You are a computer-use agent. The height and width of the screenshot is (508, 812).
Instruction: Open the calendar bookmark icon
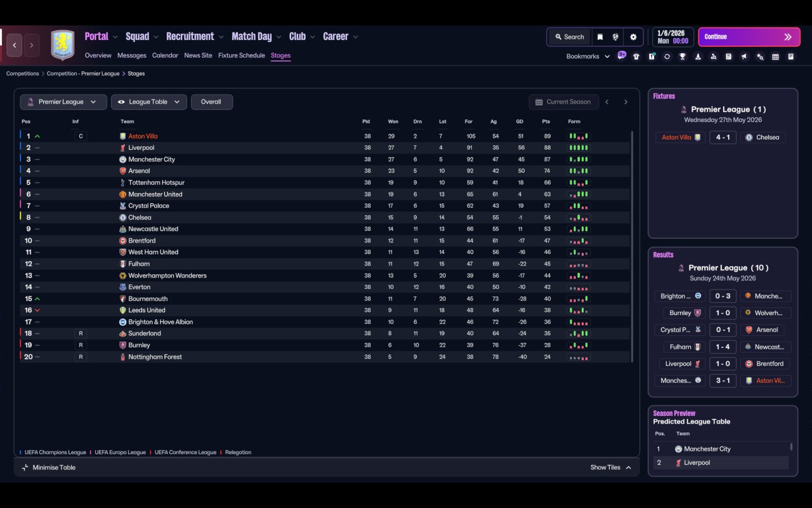click(775, 57)
